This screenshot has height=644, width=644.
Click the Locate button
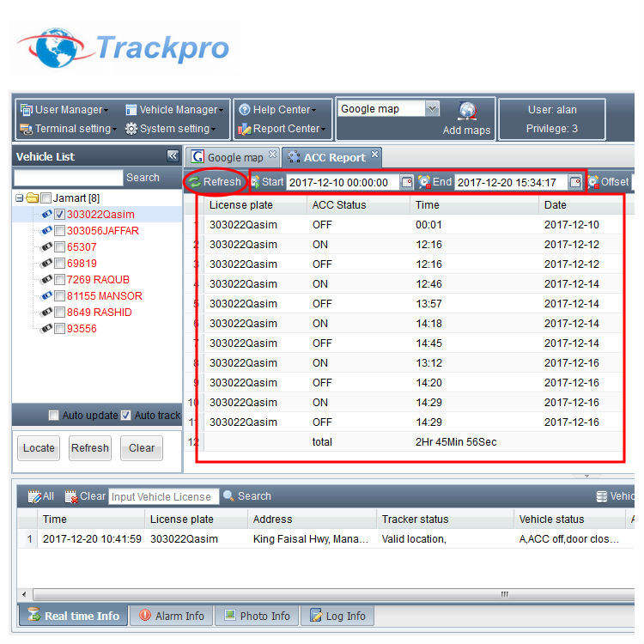coord(39,448)
